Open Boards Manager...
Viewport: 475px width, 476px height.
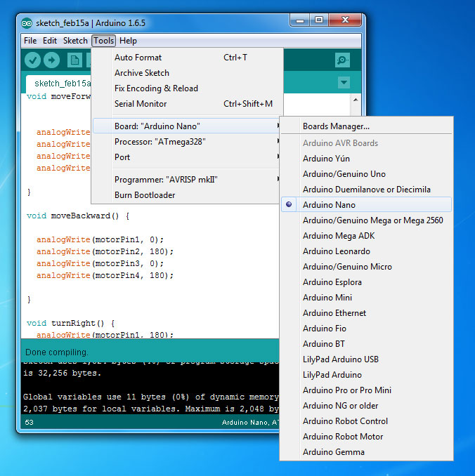pyautogui.click(x=366, y=126)
